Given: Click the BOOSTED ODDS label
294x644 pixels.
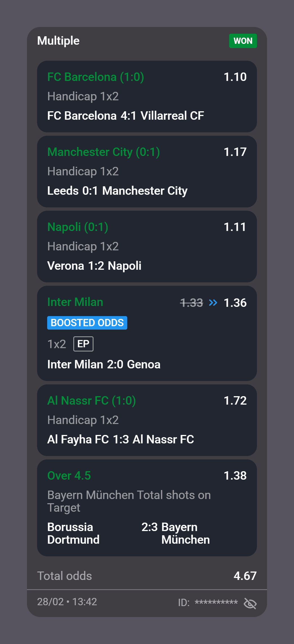Looking at the screenshot, I should [87, 323].
